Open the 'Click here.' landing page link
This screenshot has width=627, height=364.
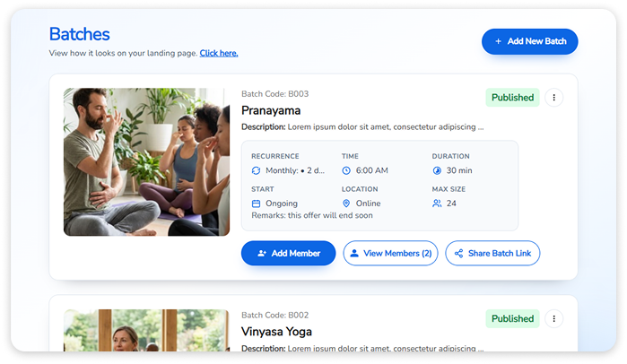(x=219, y=53)
